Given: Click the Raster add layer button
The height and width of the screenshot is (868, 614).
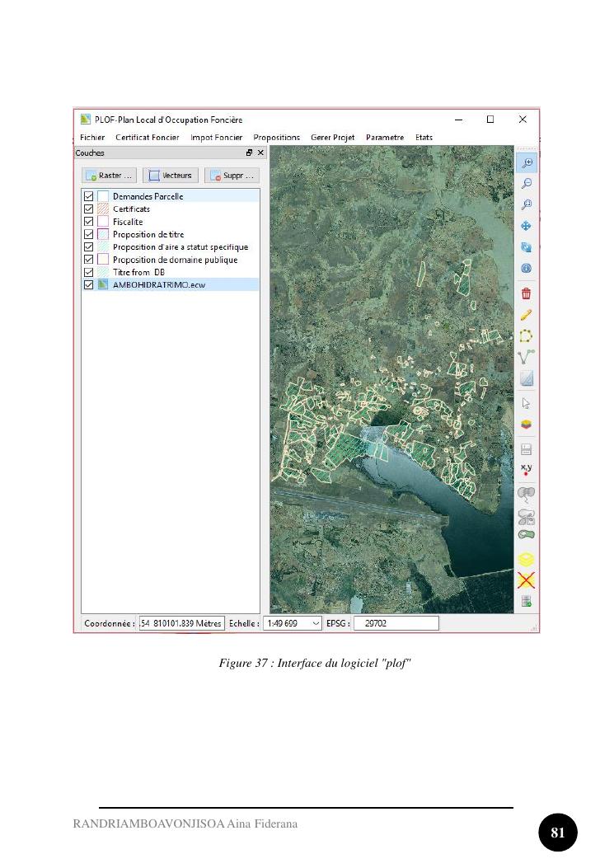Looking at the screenshot, I should 110,176.
